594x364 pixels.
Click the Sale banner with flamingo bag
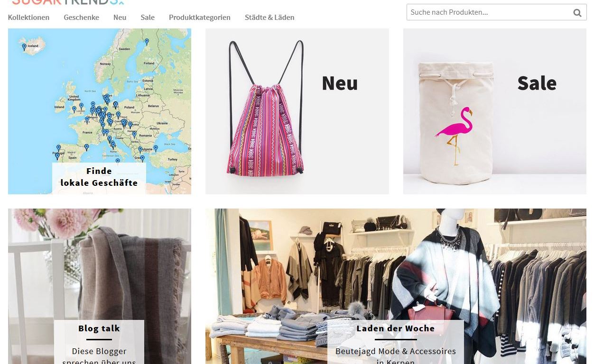tap(495, 111)
